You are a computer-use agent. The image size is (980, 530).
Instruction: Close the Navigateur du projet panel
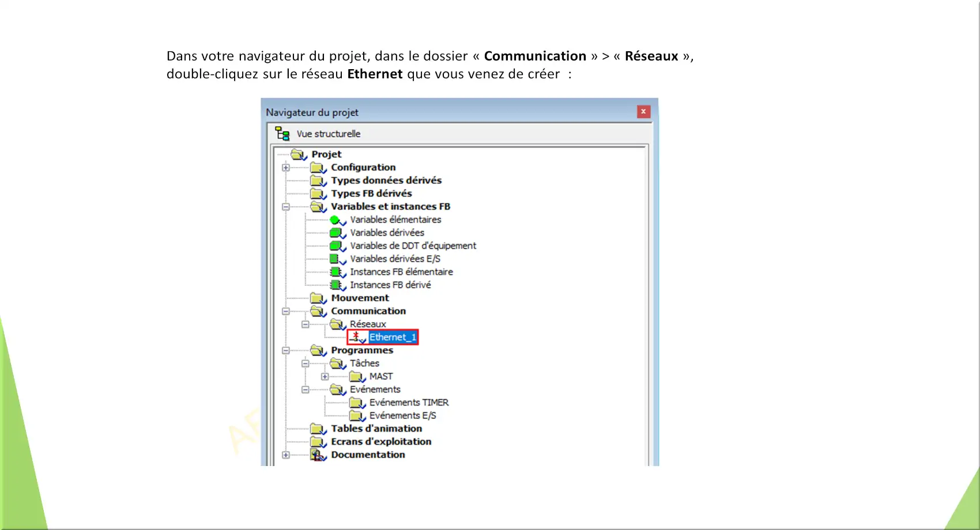pos(643,112)
